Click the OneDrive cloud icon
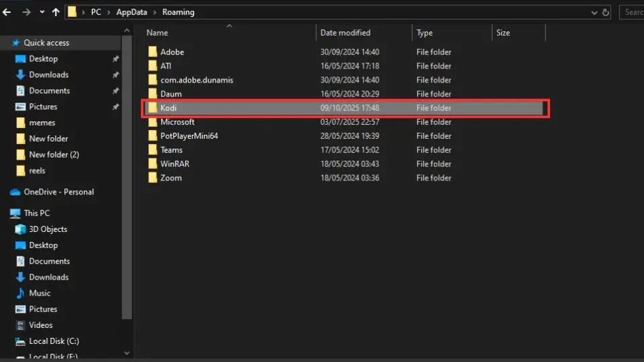This screenshot has width=644, height=362. coord(15,192)
